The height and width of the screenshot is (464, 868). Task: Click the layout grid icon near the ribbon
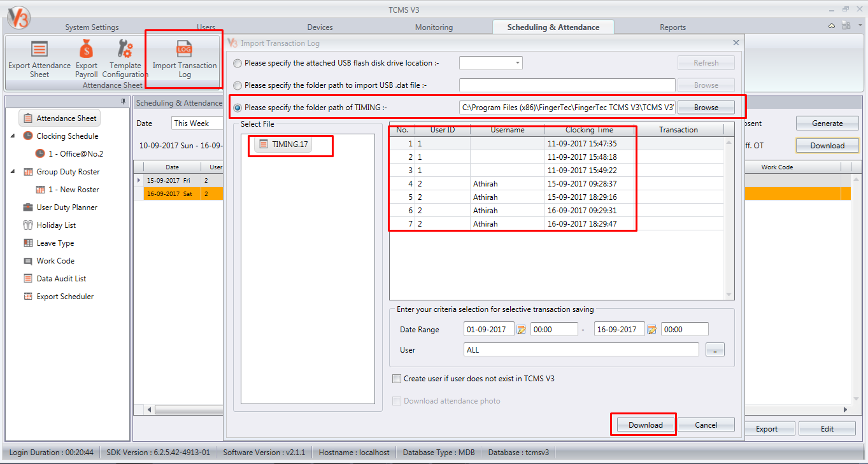[x=846, y=26]
